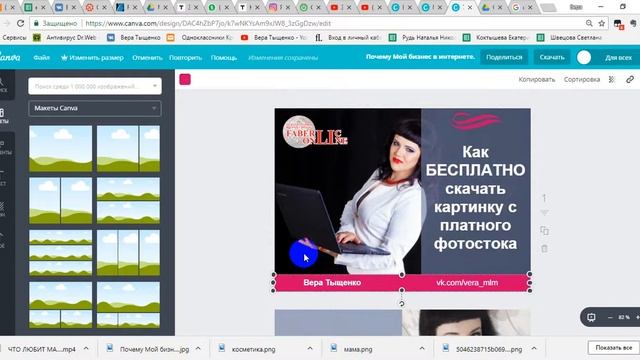
Task: Click the 82% zoom level value
Action: 624,317
